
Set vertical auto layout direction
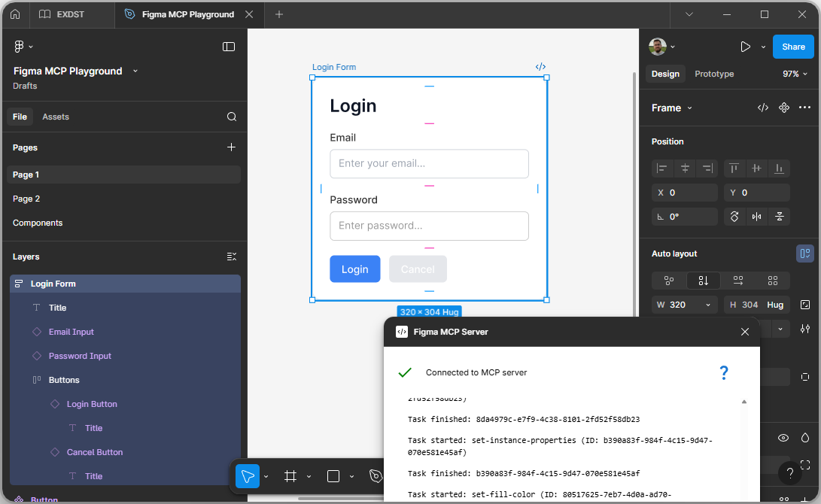click(703, 280)
